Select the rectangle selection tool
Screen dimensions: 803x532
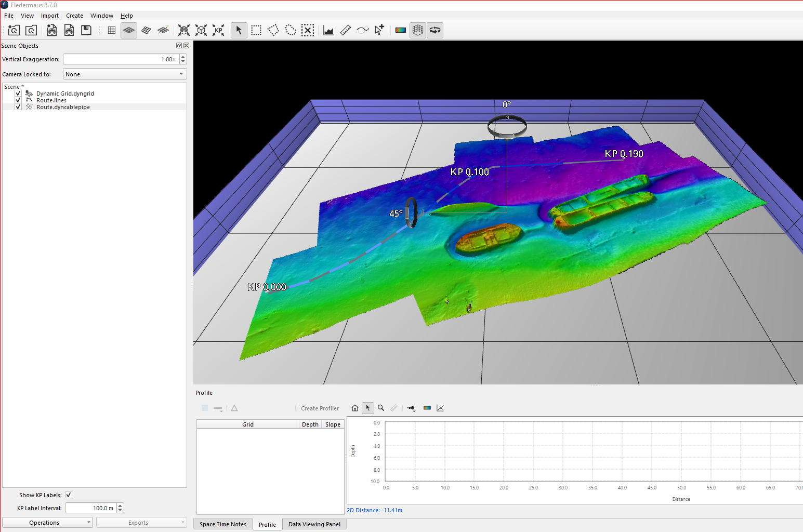tap(256, 30)
